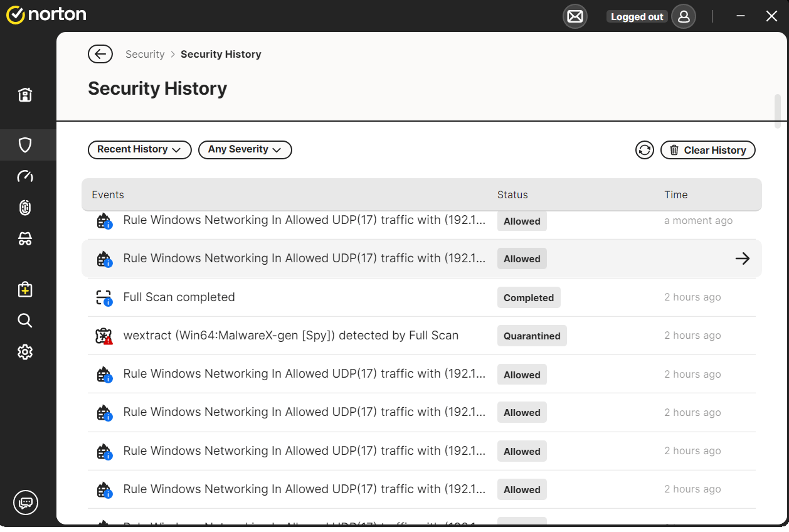Expand the Any Severity filter dropdown

tap(245, 149)
